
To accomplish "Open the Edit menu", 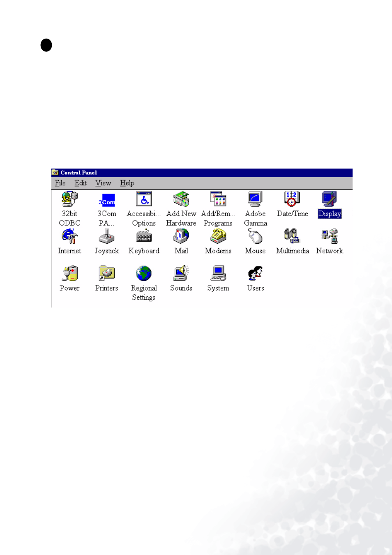I will 80,183.
